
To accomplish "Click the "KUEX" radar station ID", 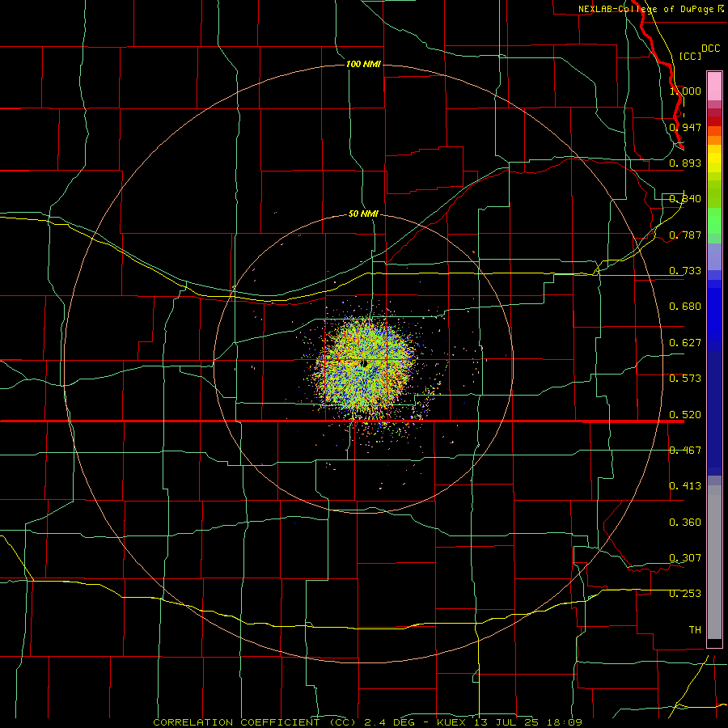I will [x=453, y=722].
